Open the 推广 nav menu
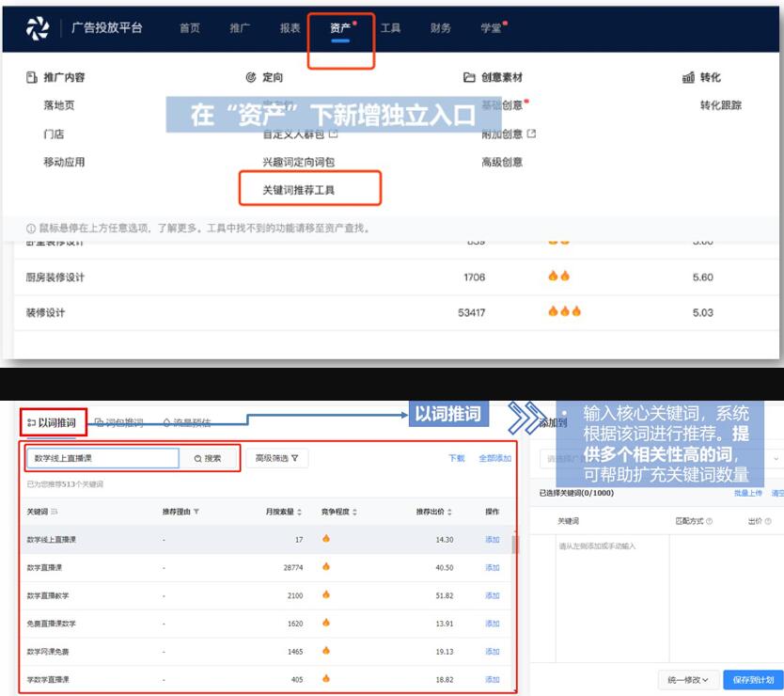The image size is (784, 696). (x=240, y=28)
